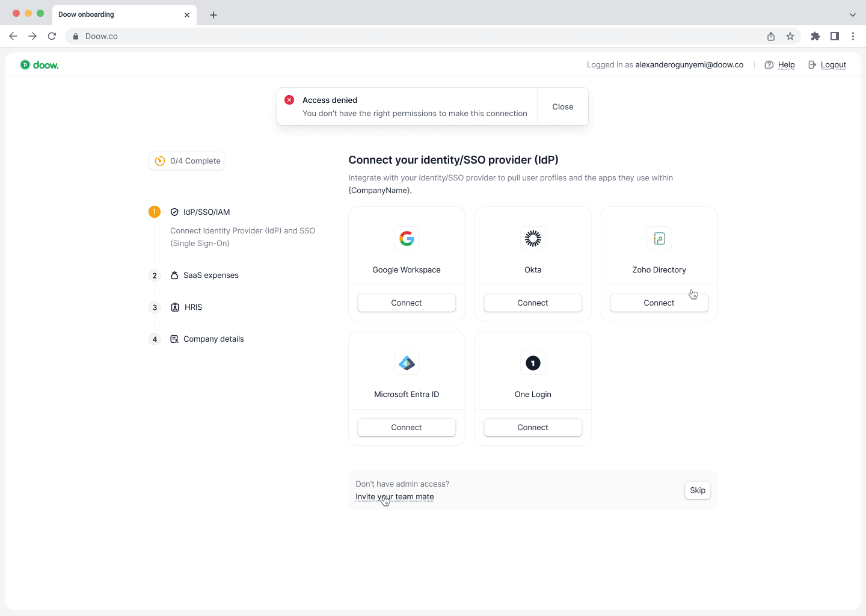The width and height of the screenshot is (866, 616).
Task: Click the Help question mark icon
Action: 769,65
